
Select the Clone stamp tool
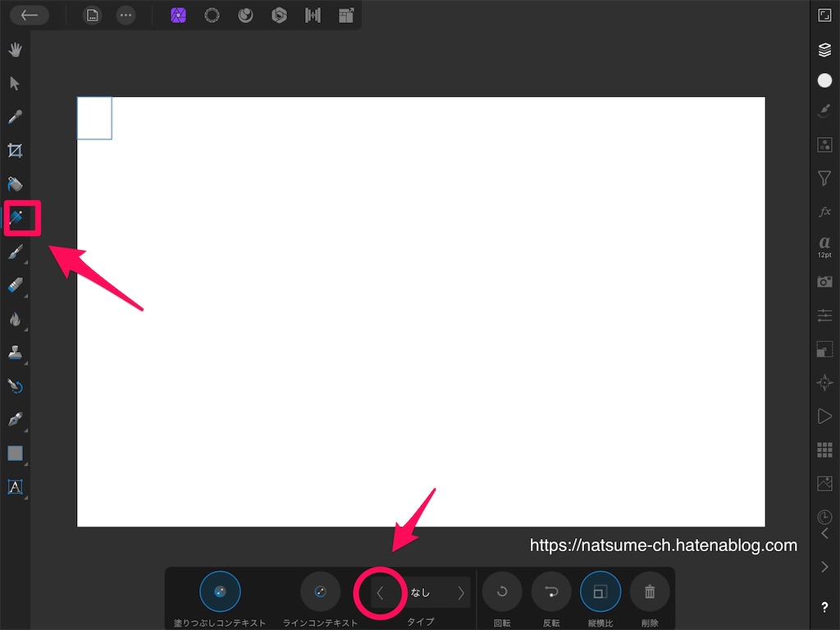point(15,353)
